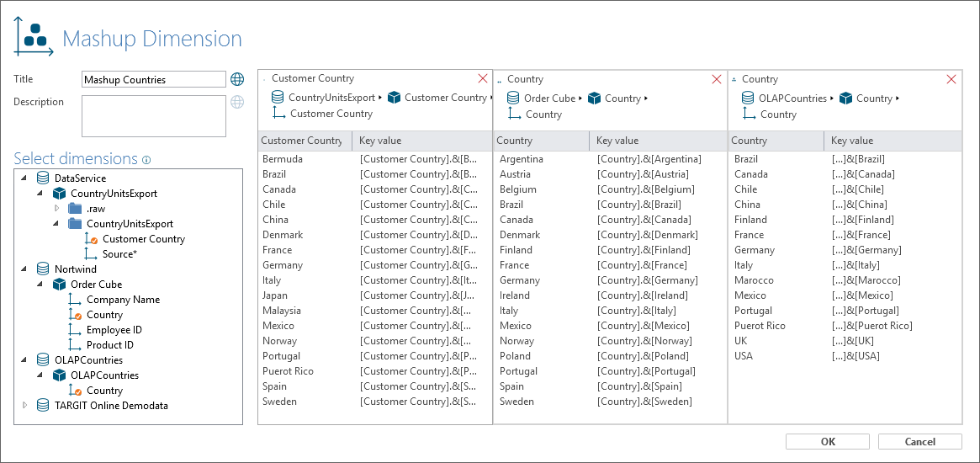Remove the OLAPCountries Country panel with red X
Screen dimensions: 980x463
pos(951,79)
